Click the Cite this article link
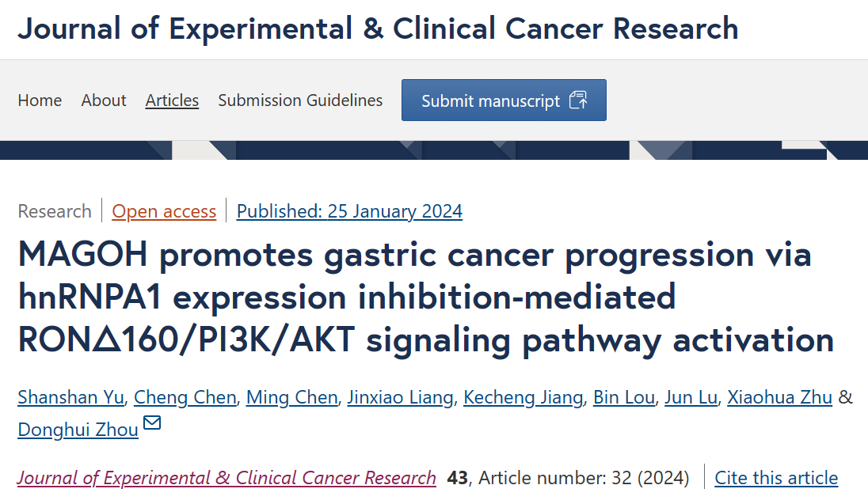 point(776,478)
